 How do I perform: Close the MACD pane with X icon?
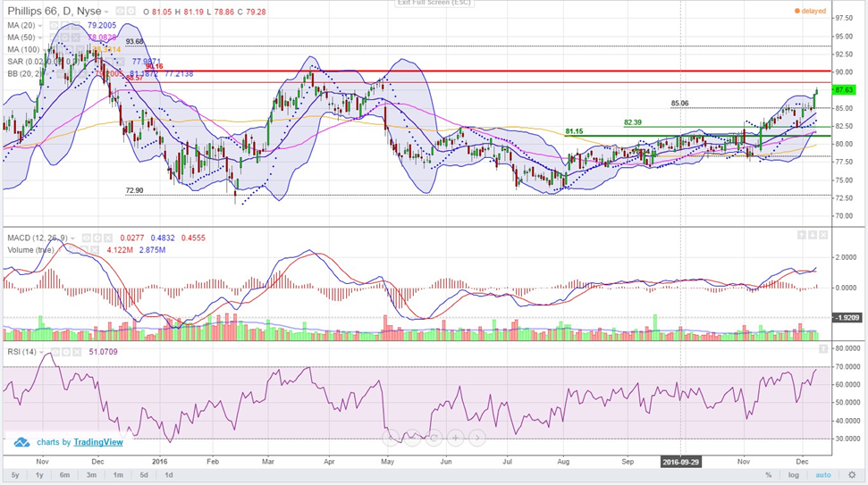click(823, 236)
